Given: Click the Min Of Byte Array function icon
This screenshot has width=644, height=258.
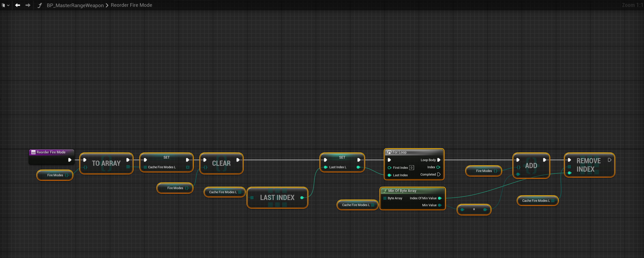Looking at the screenshot, I should pos(385,191).
